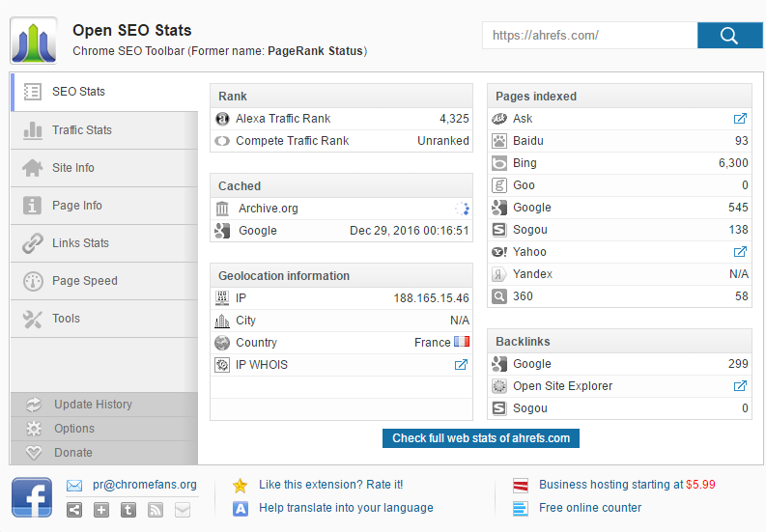Screen dimensions: 766x532
Task: Click Check full web stats of ahrefs.com
Action: tap(481, 438)
